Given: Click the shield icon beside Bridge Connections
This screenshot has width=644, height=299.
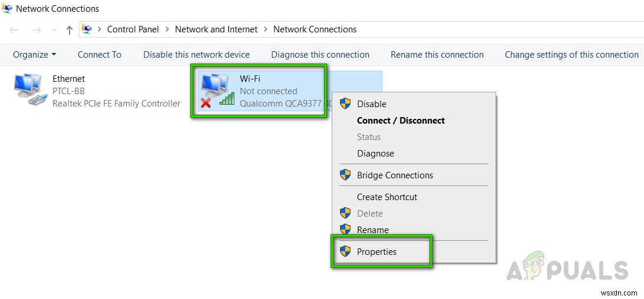Looking at the screenshot, I should coord(345,175).
